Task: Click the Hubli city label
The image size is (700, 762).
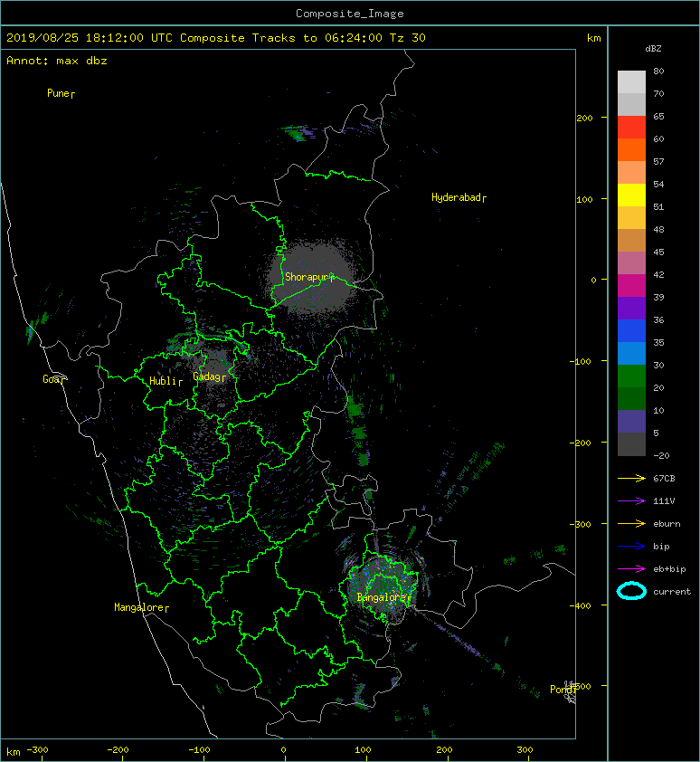Action: pyautogui.click(x=166, y=381)
